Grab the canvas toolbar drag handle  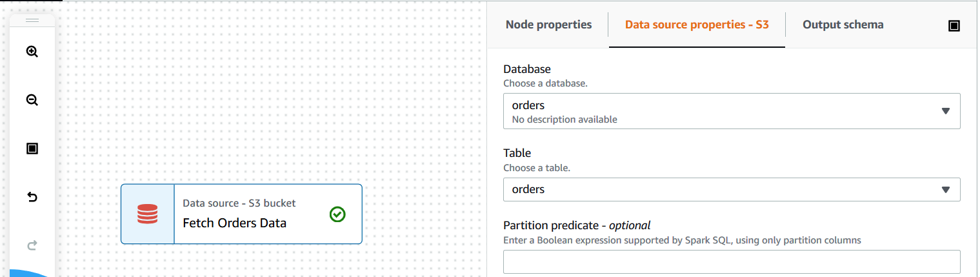(x=32, y=21)
